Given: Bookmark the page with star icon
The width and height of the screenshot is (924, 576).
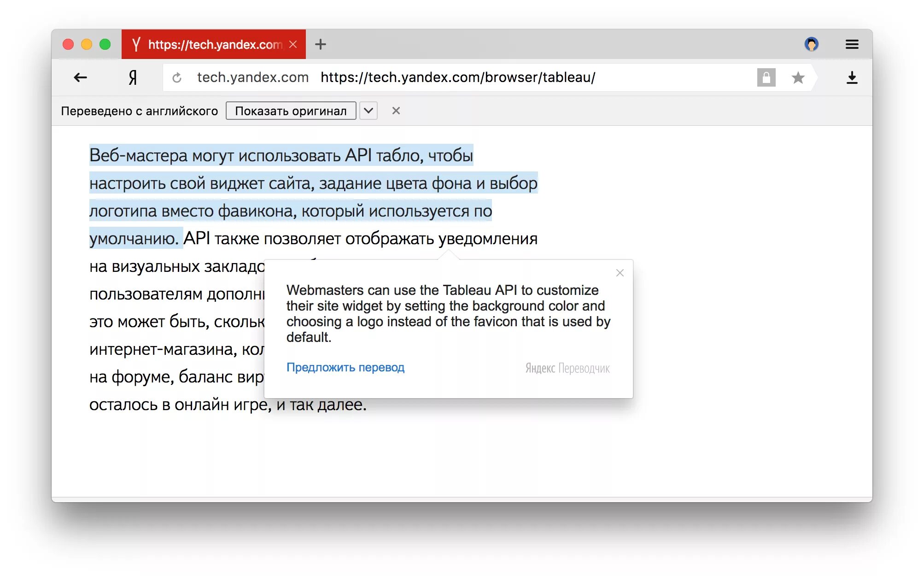Looking at the screenshot, I should (x=798, y=77).
